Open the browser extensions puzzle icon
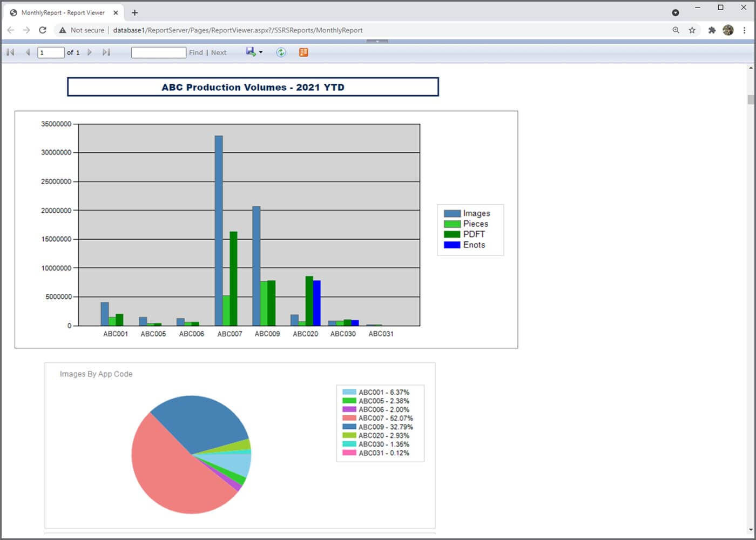This screenshot has height=540, width=756. (x=712, y=30)
